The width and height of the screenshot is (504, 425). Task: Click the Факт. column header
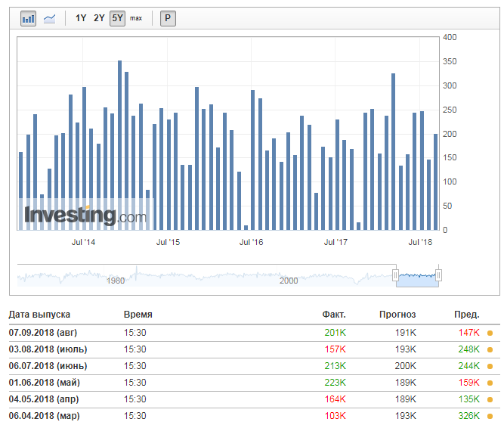(334, 315)
